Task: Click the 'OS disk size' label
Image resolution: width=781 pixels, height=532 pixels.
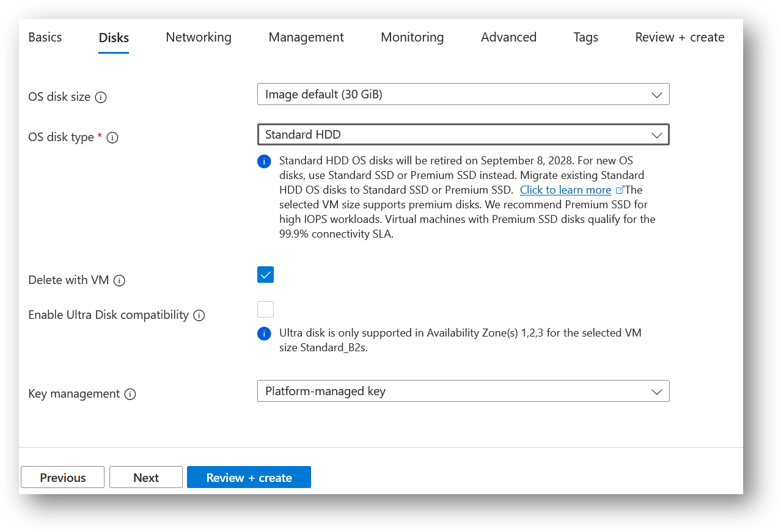Action: point(59,97)
